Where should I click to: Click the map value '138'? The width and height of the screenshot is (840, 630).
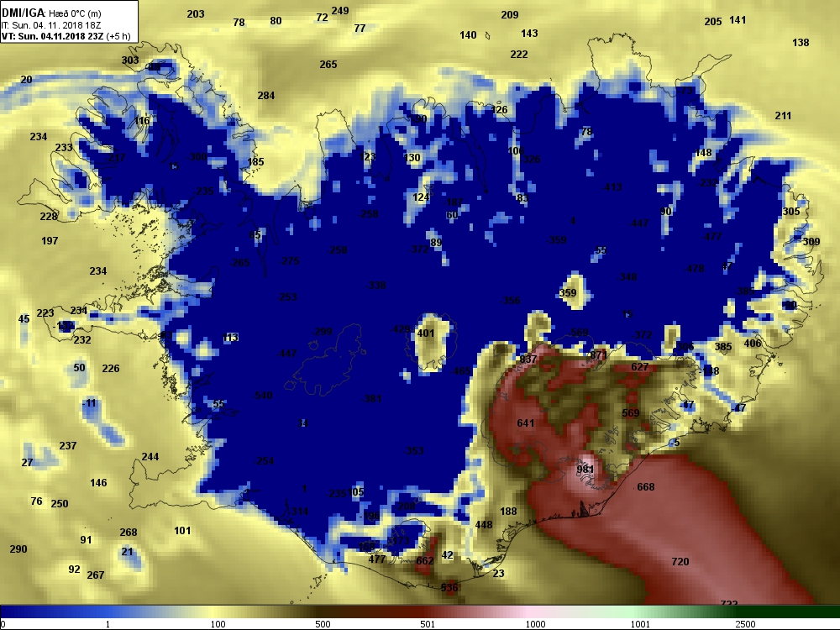[801, 42]
